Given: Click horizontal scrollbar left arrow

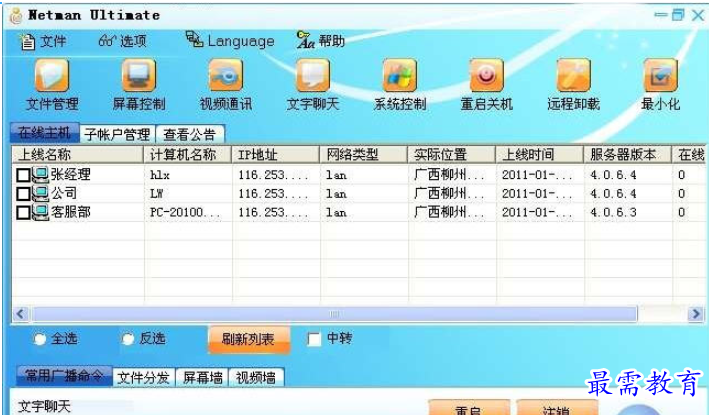Looking at the screenshot, I should 20,314.
